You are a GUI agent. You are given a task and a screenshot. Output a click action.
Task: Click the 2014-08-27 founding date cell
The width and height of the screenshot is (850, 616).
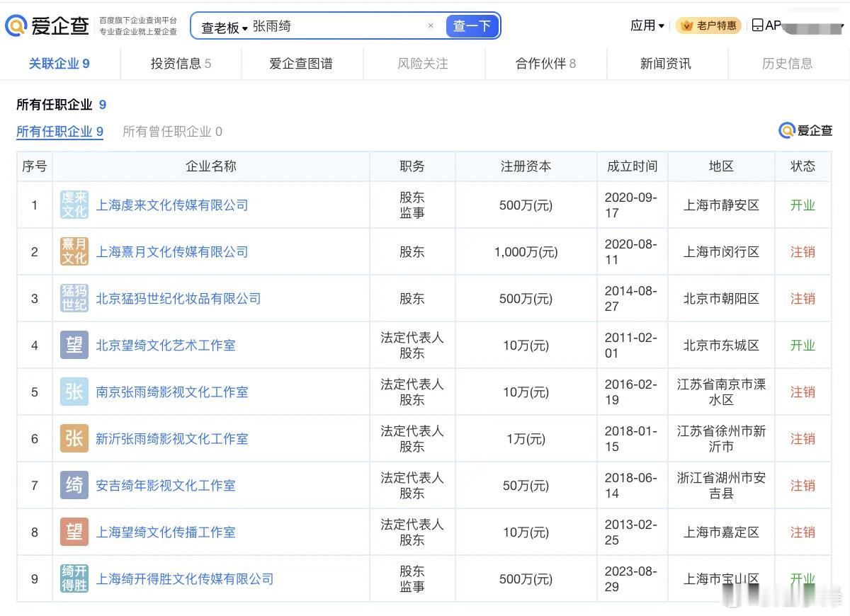tap(631, 299)
